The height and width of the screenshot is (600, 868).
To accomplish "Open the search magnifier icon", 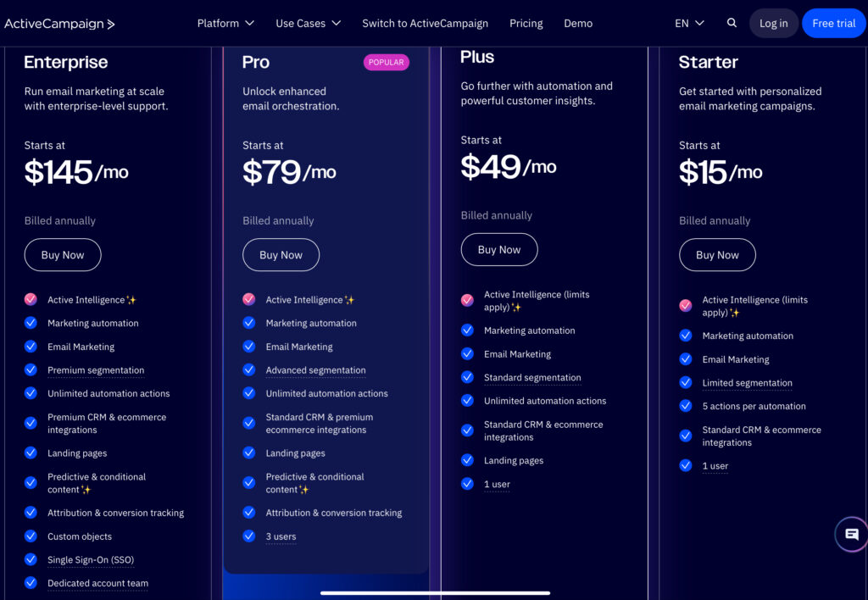I will click(732, 23).
